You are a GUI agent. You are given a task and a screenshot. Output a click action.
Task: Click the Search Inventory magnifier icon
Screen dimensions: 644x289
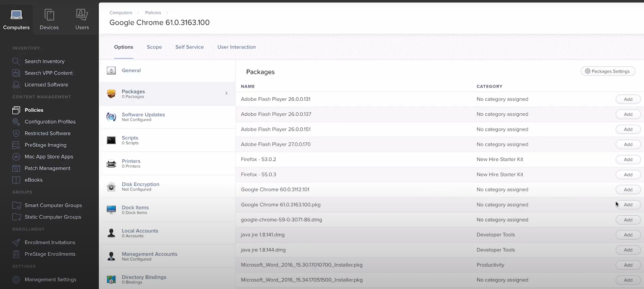coord(16,61)
